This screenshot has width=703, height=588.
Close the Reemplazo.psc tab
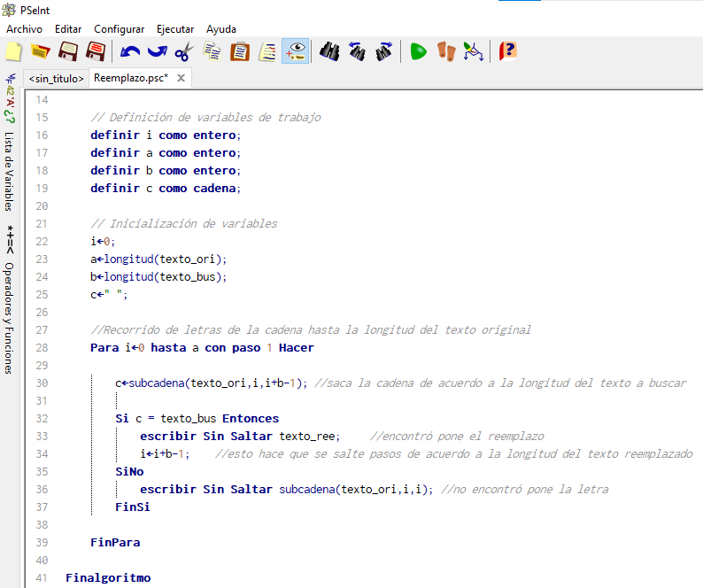pyautogui.click(x=182, y=78)
